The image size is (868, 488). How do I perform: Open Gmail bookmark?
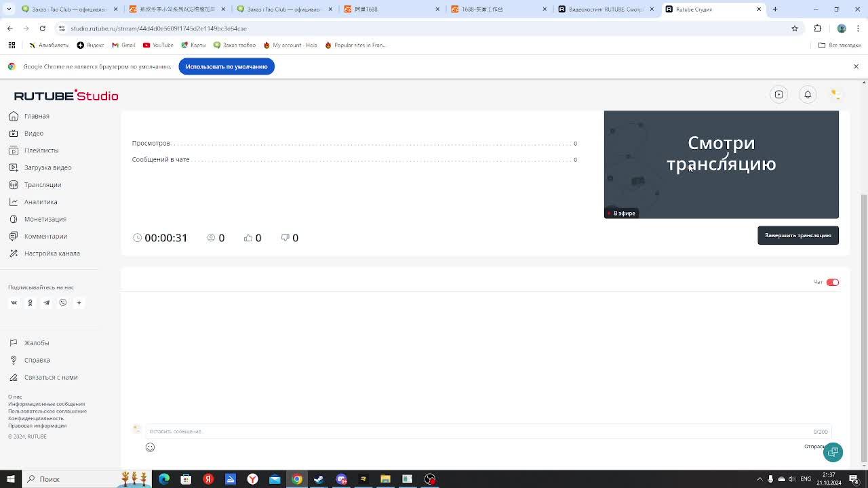point(123,45)
